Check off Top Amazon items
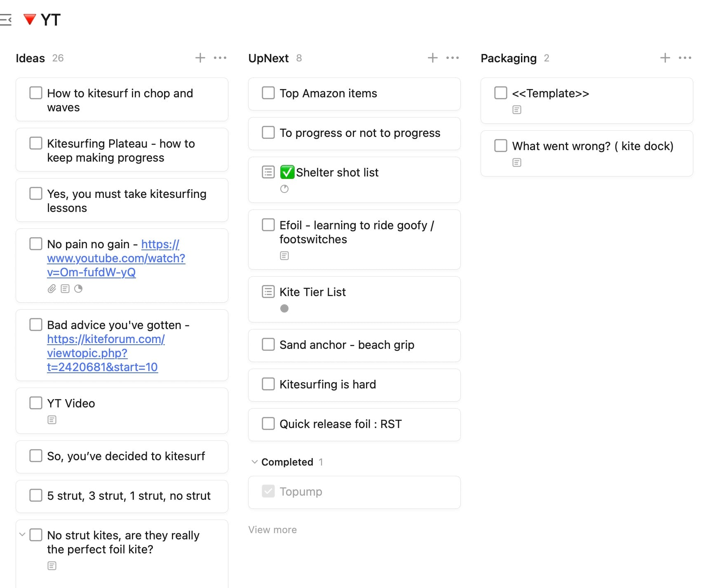 click(268, 93)
